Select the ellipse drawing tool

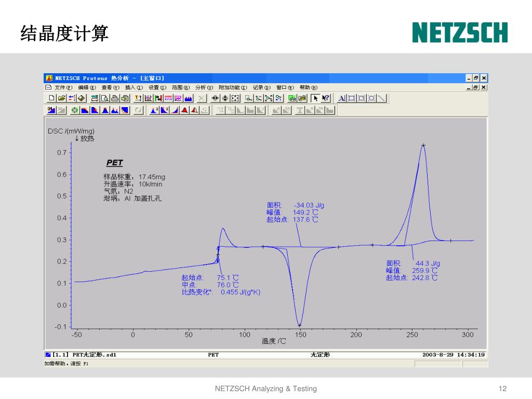tap(371, 98)
